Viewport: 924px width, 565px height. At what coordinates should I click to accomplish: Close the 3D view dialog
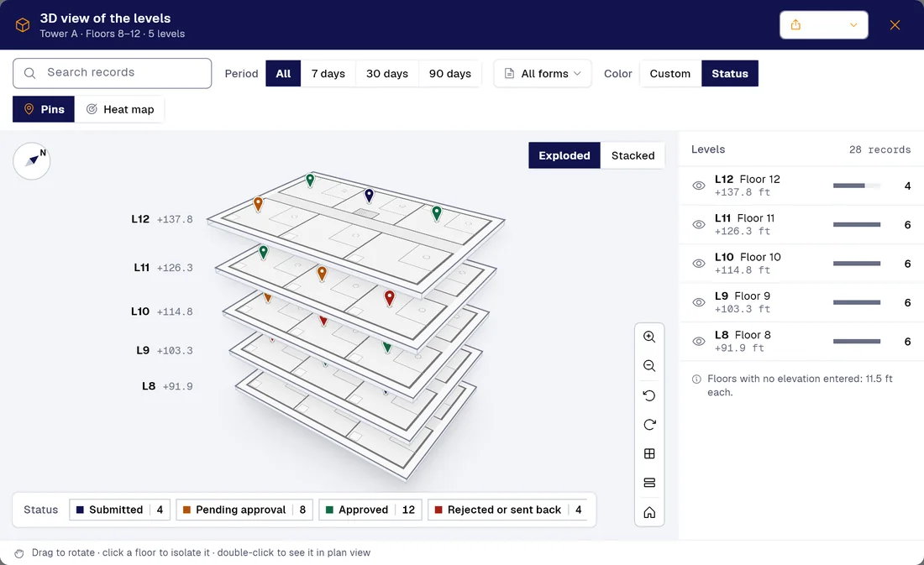point(895,24)
